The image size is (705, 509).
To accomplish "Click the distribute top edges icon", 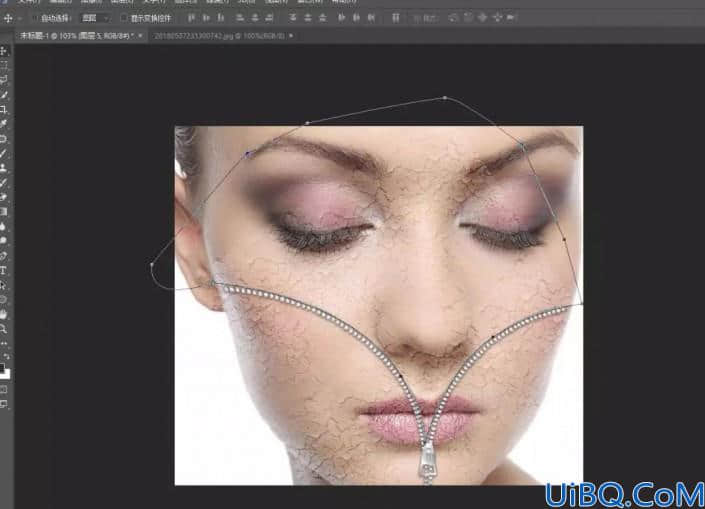I will (x=293, y=18).
